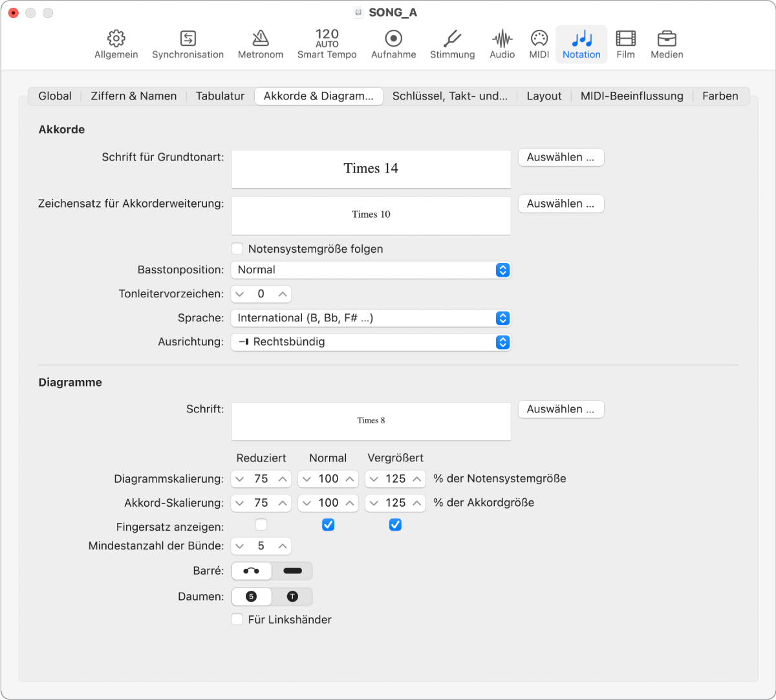This screenshot has width=776, height=700.
Task: Click Auswählen for Schrift für Grundtonart
Action: click(560, 157)
